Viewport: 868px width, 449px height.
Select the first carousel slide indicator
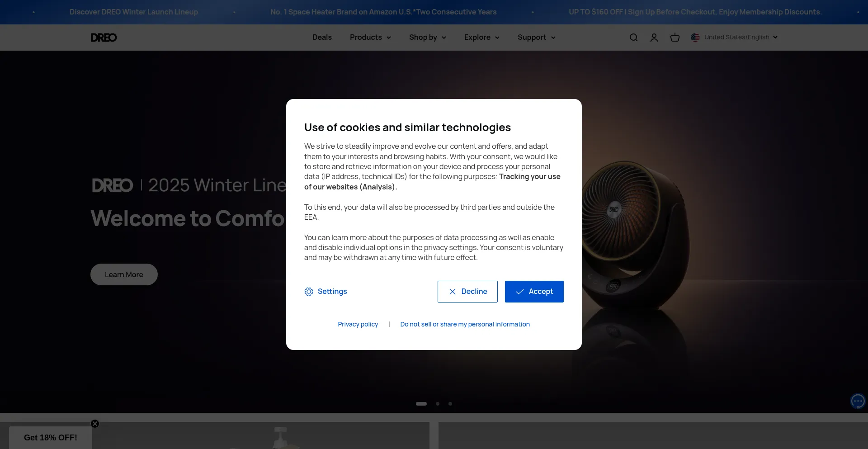pyautogui.click(x=421, y=404)
